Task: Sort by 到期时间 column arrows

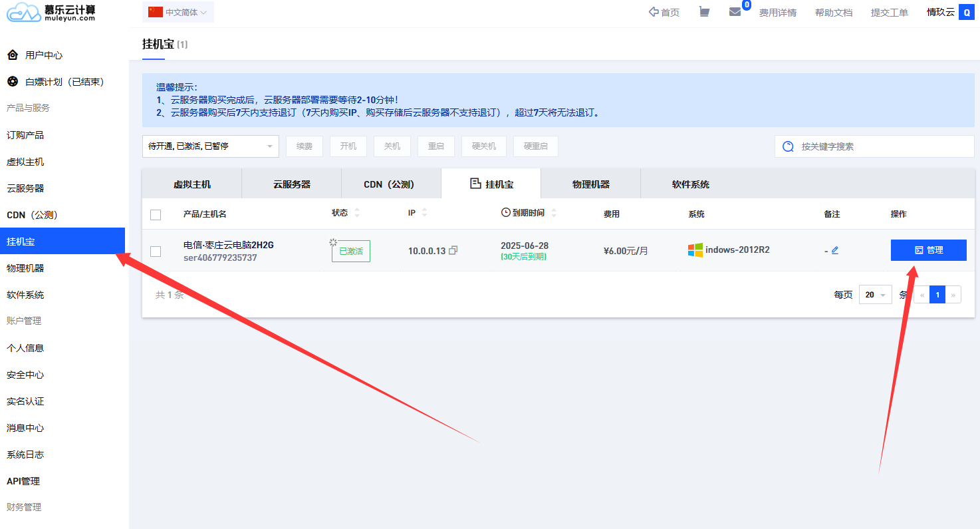Action: coord(554,213)
